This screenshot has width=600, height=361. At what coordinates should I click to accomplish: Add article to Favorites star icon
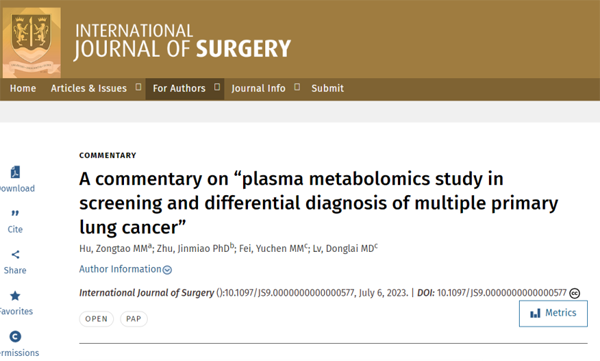[x=15, y=296]
